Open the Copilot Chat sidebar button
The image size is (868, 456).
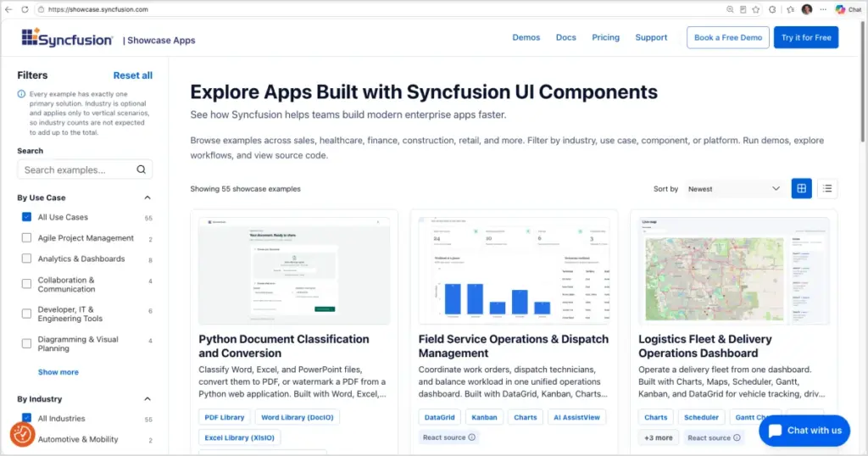[848, 9]
